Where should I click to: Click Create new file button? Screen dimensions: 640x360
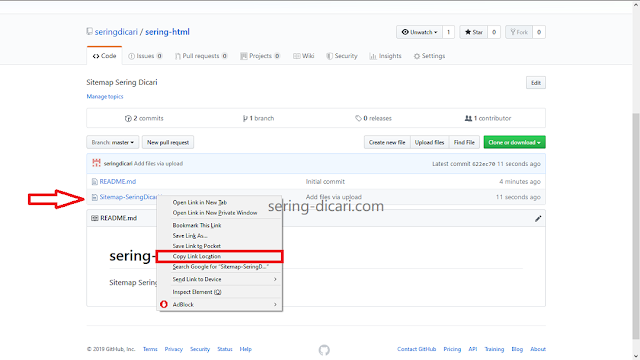click(x=387, y=142)
